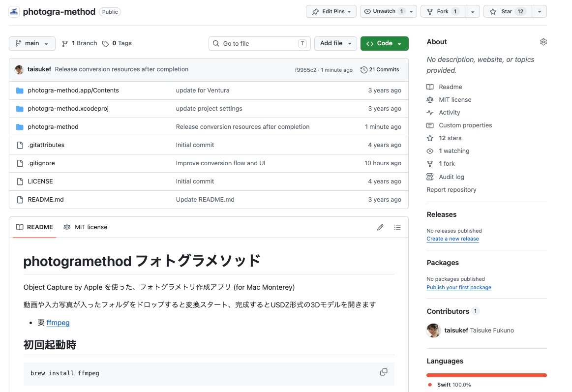Viewport: 572px width, 392px height.
Task: Copy the brew install ffmpeg command
Action: pyautogui.click(x=384, y=372)
